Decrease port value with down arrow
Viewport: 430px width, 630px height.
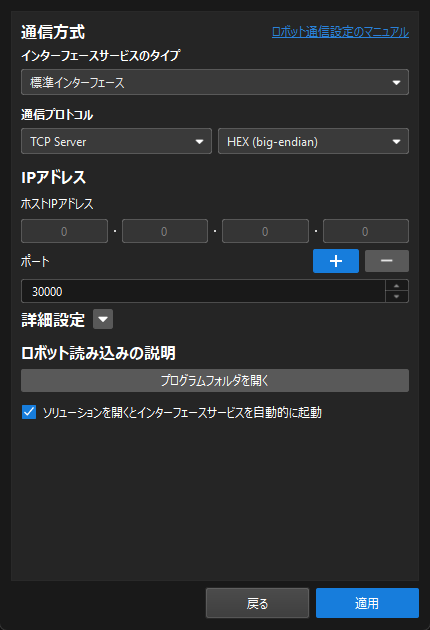pos(397,297)
